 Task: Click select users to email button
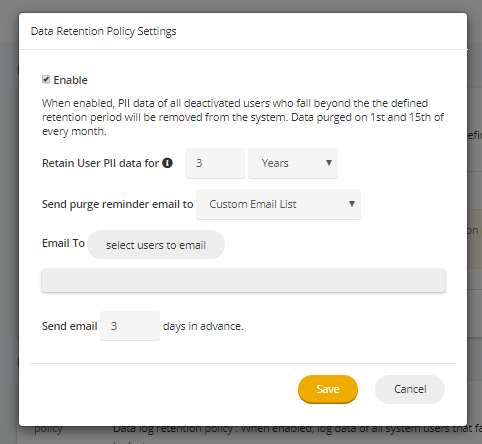(156, 245)
